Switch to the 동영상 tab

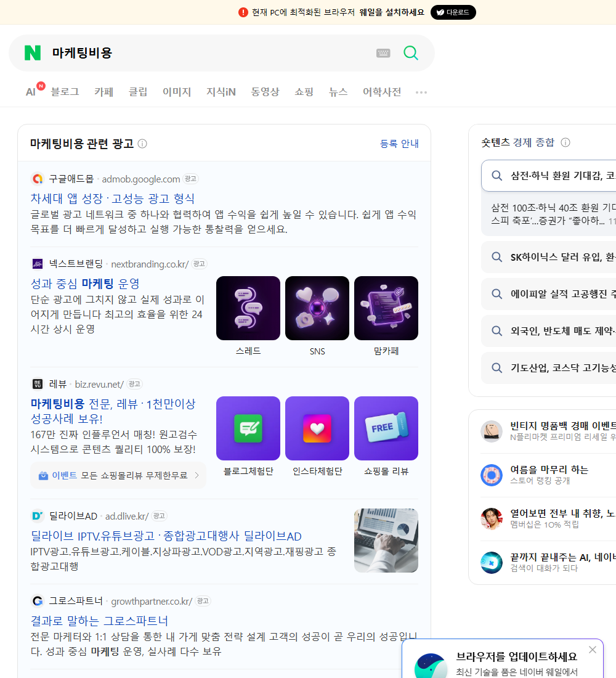click(265, 92)
